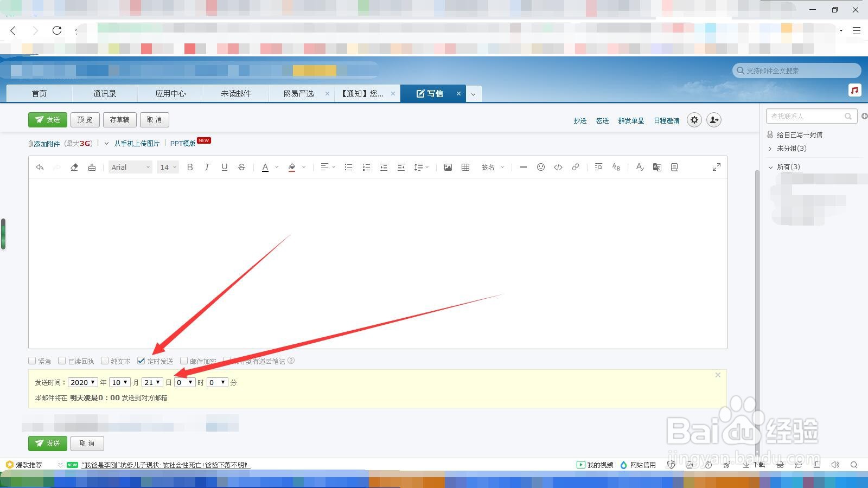Viewport: 868px width, 488px height.
Task: Select the year 2020 dropdown
Action: pyautogui.click(x=83, y=382)
